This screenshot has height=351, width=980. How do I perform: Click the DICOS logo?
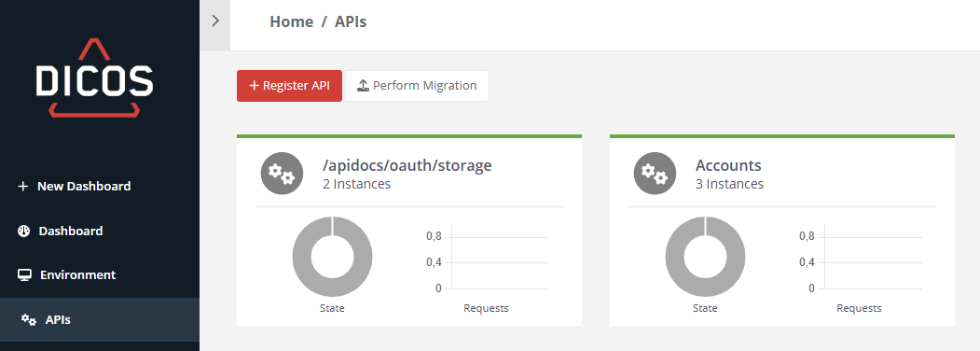[94, 77]
